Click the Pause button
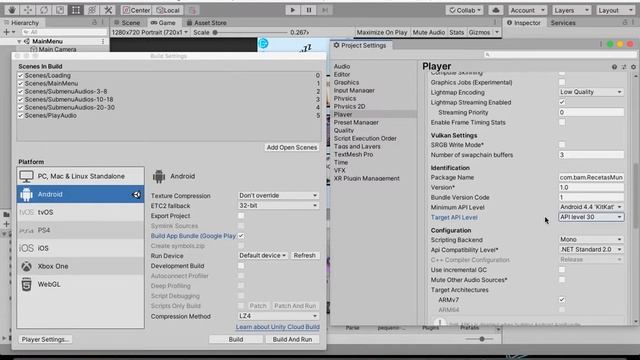This screenshot has height=360, width=640. coord(309,10)
